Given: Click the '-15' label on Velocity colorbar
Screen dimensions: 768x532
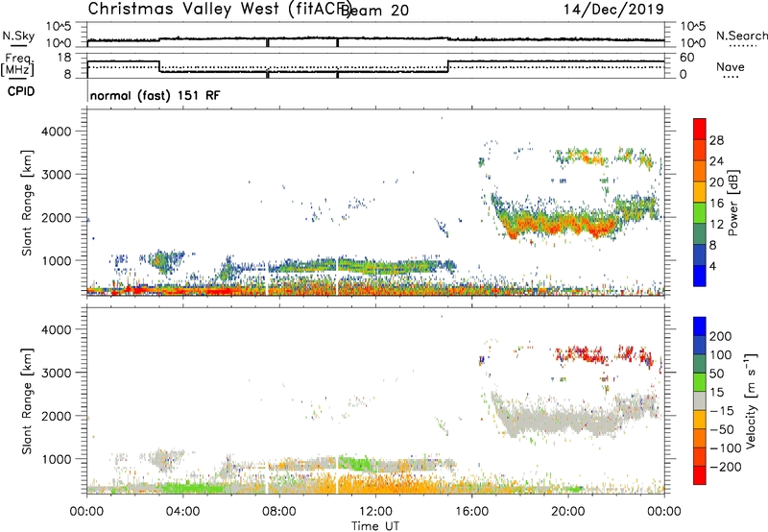Looking at the screenshot, I should [x=722, y=411].
